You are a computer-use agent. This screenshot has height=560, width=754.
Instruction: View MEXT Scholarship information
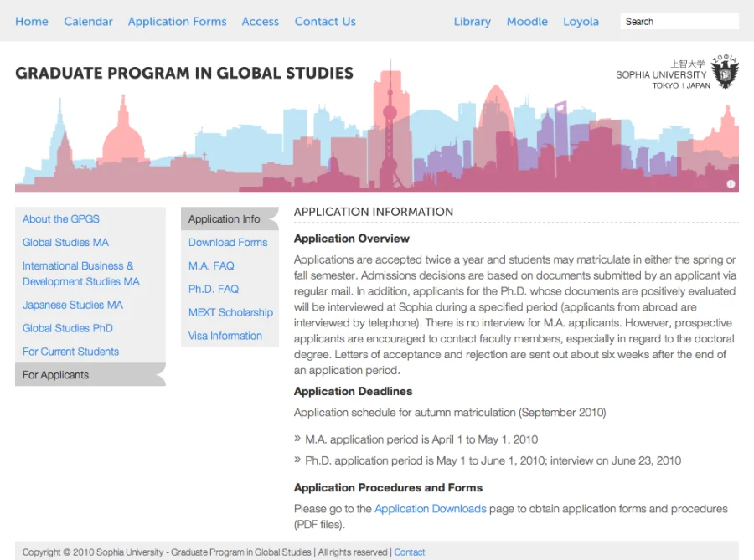pos(230,312)
